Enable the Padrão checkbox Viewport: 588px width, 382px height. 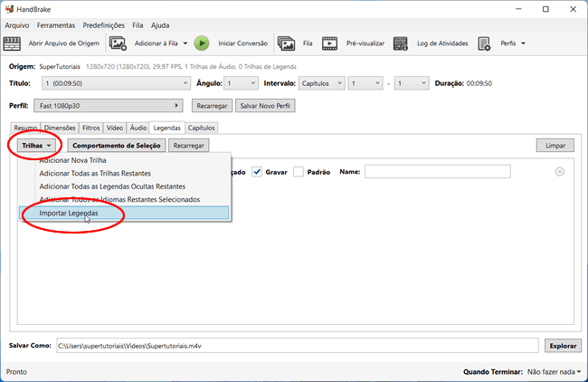(x=300, y=171)
